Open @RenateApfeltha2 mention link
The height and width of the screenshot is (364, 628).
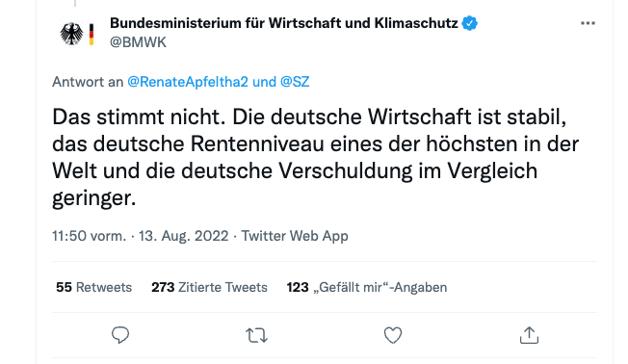click(x=188, y=82)
